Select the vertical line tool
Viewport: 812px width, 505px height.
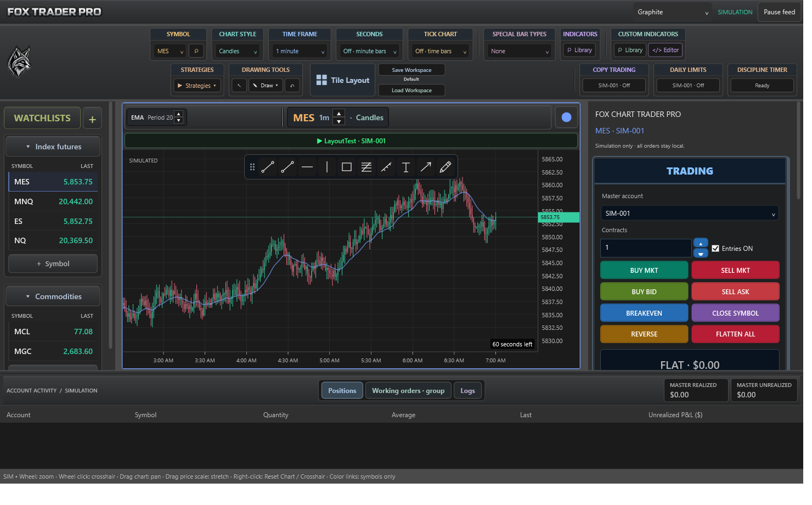pyautogui.click(x=327, y=167)
